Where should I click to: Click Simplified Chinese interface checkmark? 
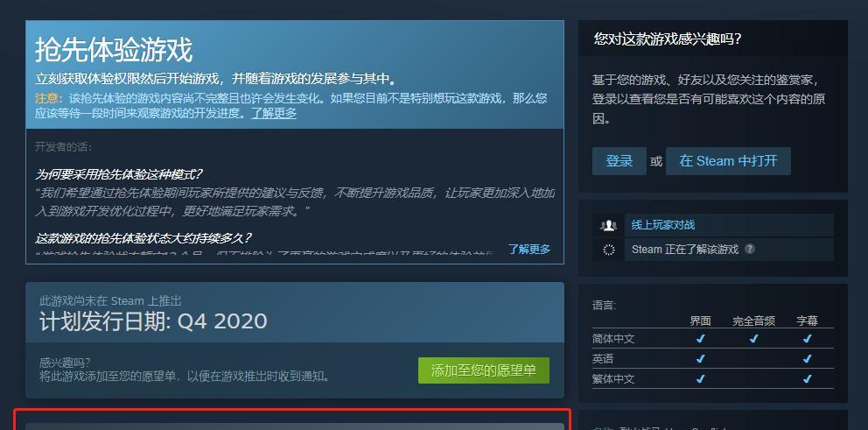pos(700,339)
